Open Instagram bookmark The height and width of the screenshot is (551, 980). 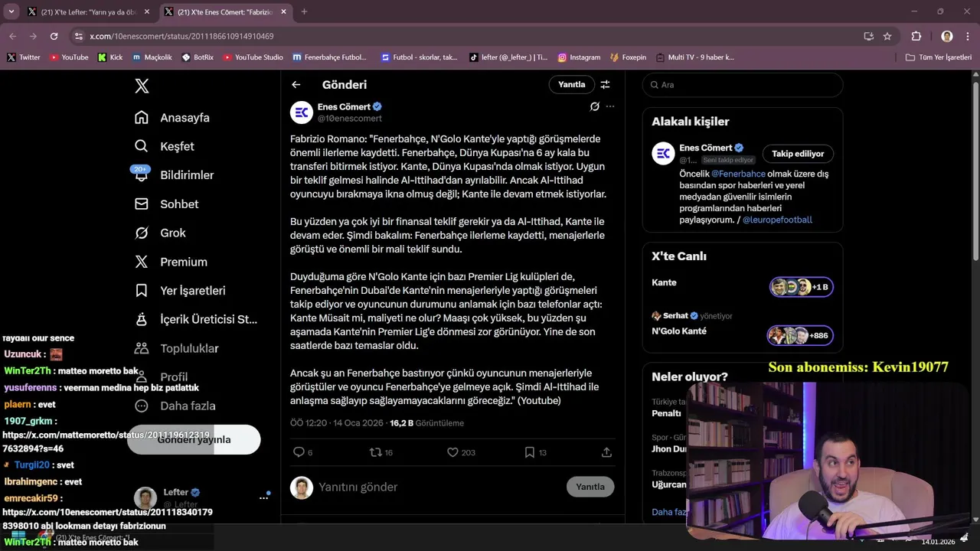pyautogui.click(x=579, y=57)
